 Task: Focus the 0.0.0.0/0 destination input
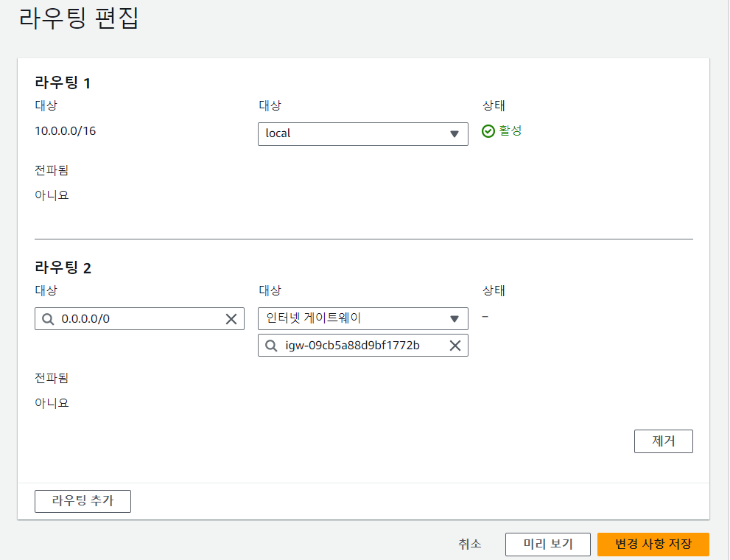tap(140, 319)
